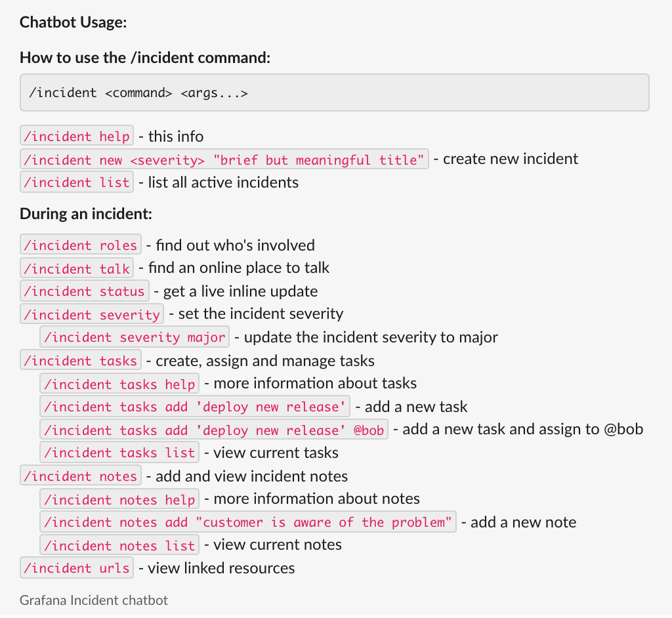Select the /incident talk command
This screenshot has width=672, height=618.
77,268
